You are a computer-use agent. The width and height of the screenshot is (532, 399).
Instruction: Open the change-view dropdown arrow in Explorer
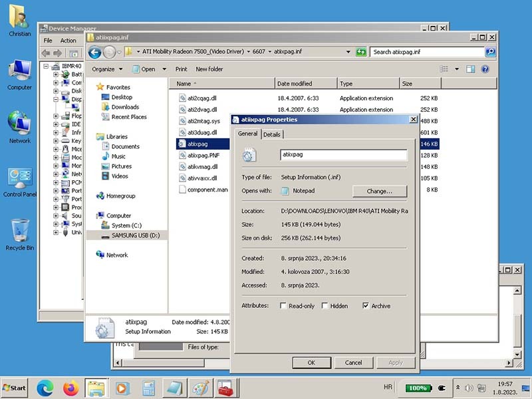457,69
